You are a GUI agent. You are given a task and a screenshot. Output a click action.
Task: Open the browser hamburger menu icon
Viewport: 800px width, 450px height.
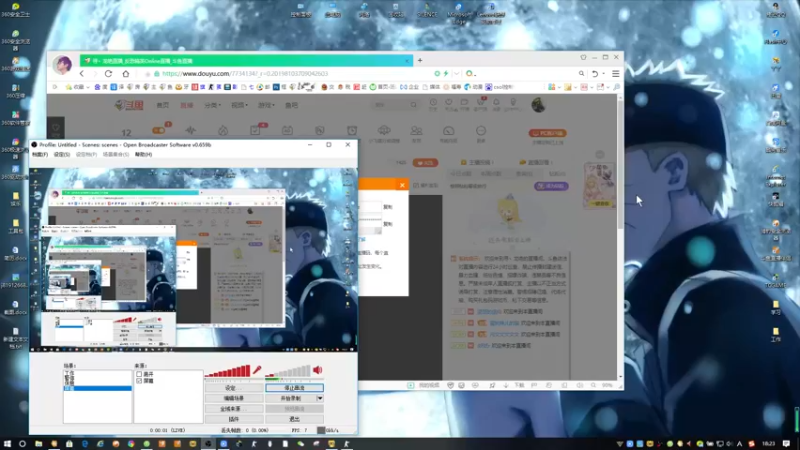click(x=616, y=73)
